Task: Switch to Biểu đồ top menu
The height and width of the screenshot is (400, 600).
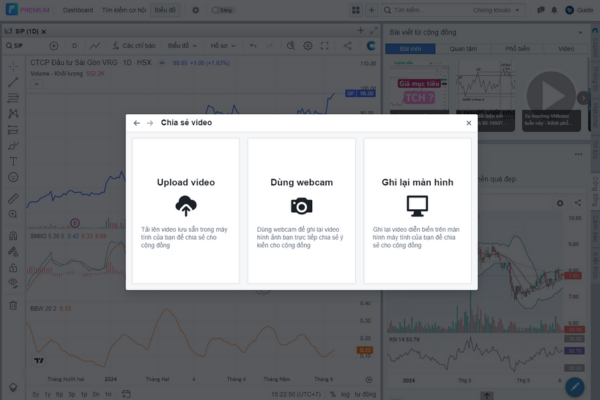Action: [x=165, y=10]
